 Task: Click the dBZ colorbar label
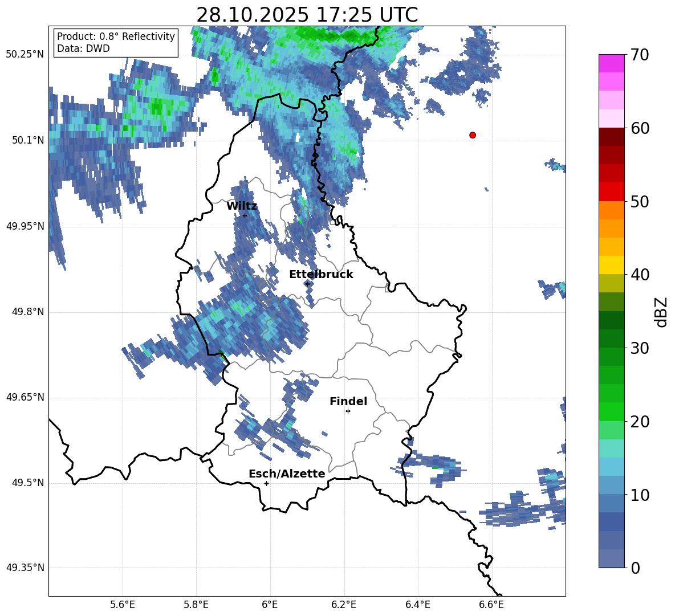[660, 312]
